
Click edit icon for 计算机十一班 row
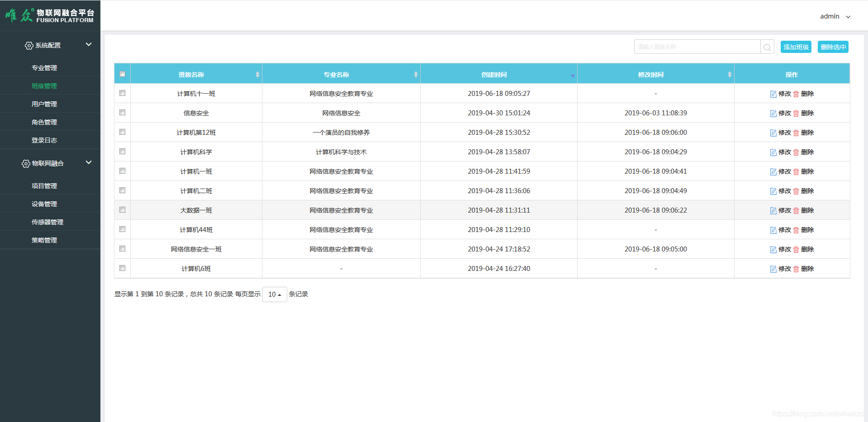773,94
